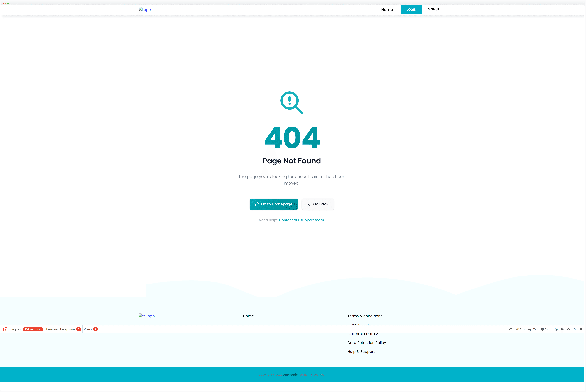The image size is (586, 392).
Task: Open debugbar request history icon
Action: 556,329
